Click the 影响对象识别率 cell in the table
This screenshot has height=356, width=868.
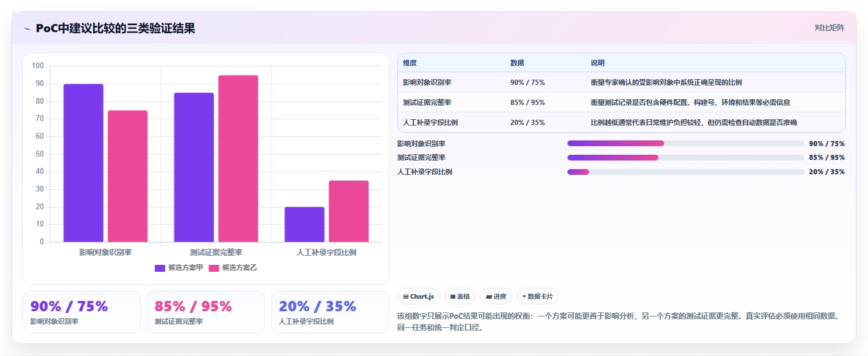[x=427, y=83]
